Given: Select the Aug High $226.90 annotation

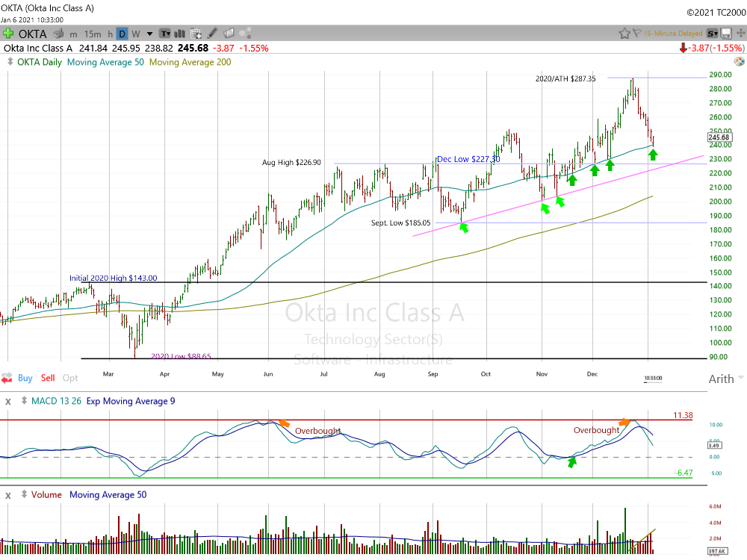Looking at the screenshot, I should pyautogui.click(x=291, y=162).
